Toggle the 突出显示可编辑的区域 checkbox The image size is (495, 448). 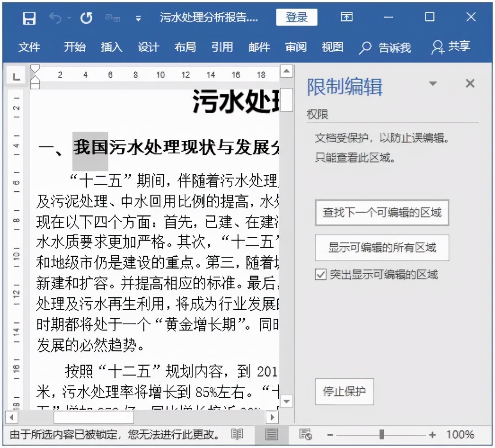click(320, 275)
